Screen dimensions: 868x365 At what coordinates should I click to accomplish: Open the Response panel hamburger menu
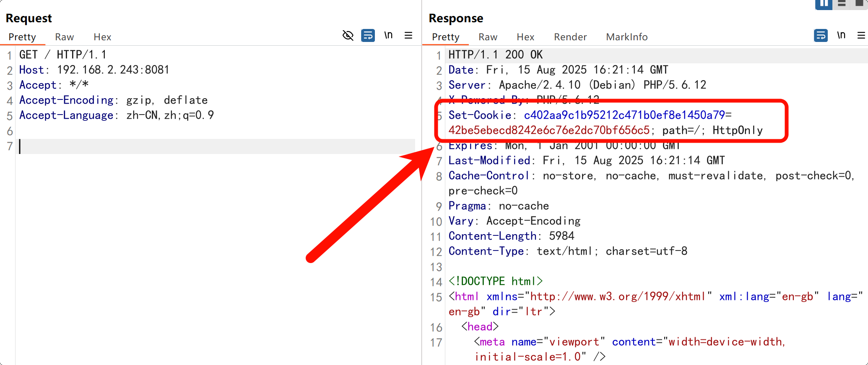coord(861,36)
